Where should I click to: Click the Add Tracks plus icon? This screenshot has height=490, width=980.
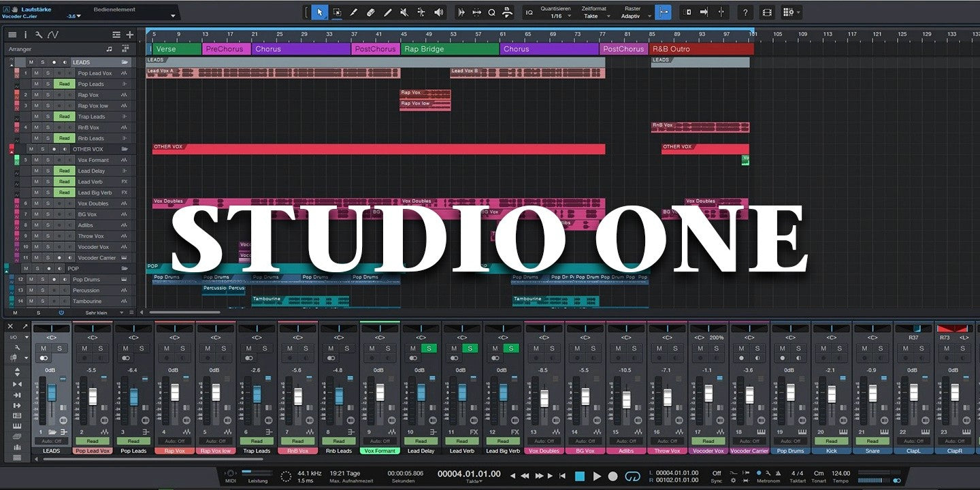129,35
